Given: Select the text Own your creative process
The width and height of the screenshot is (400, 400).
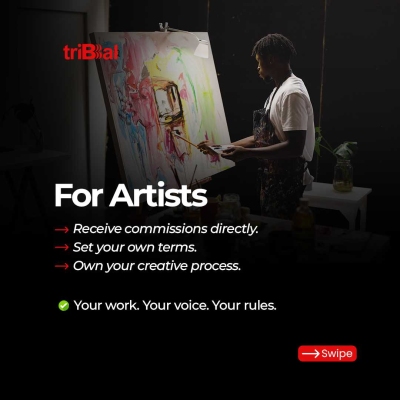Looking at the screenshot, I should click(x=157, y=266).
